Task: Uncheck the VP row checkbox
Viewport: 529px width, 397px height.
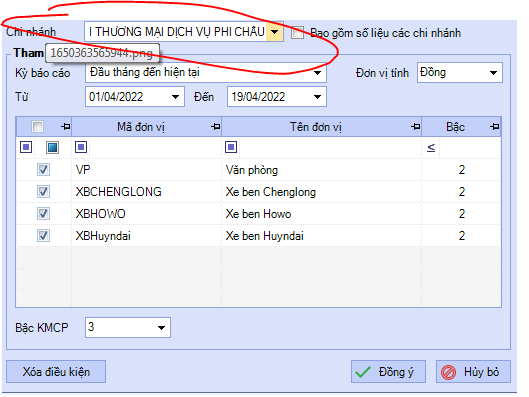Action: 43,169
